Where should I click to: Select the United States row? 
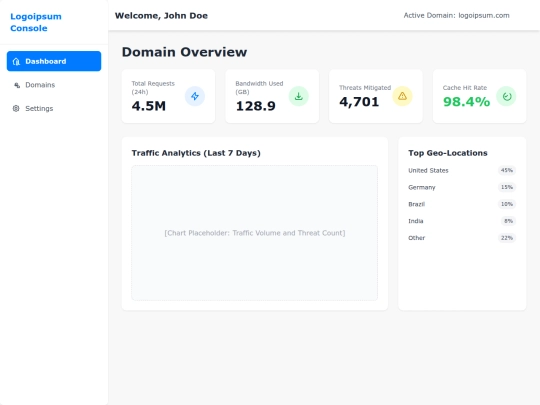[x=462, y=170]
